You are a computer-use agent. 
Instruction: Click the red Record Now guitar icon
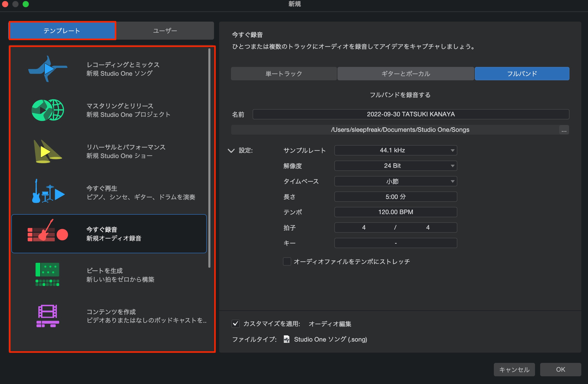pos(48,231)
